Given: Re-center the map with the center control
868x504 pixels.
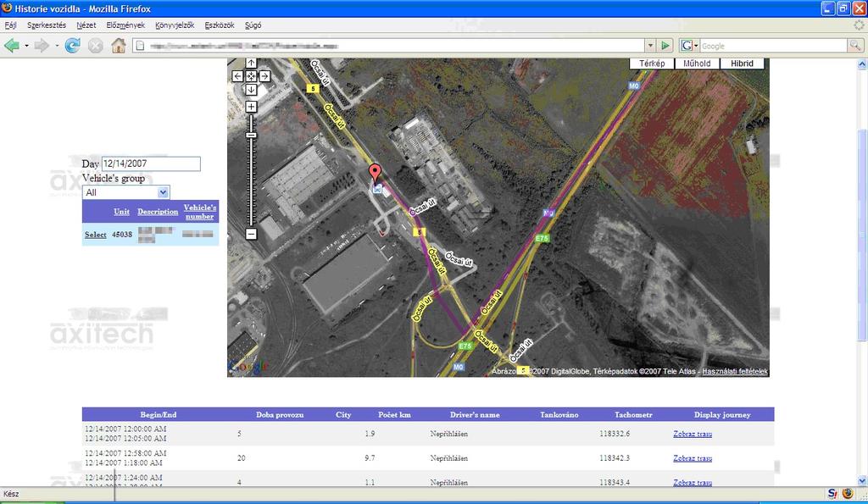Looking at the screenshot, I should 251,76.
